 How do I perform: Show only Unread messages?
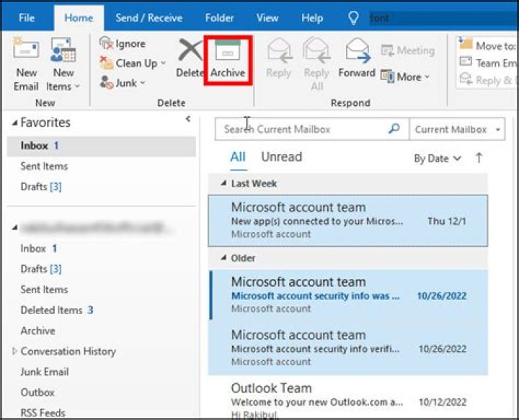coord(281,157)
